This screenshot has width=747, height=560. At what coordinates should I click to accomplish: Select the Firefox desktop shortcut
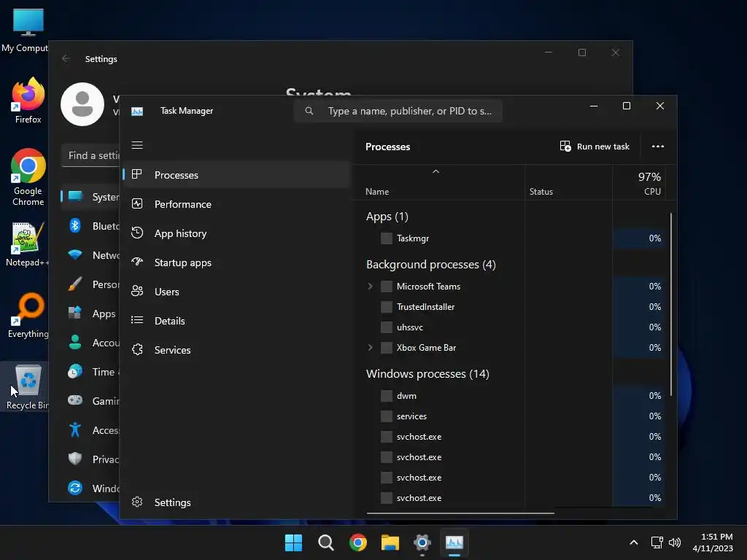pyautogui.click(x=28, y=101)
